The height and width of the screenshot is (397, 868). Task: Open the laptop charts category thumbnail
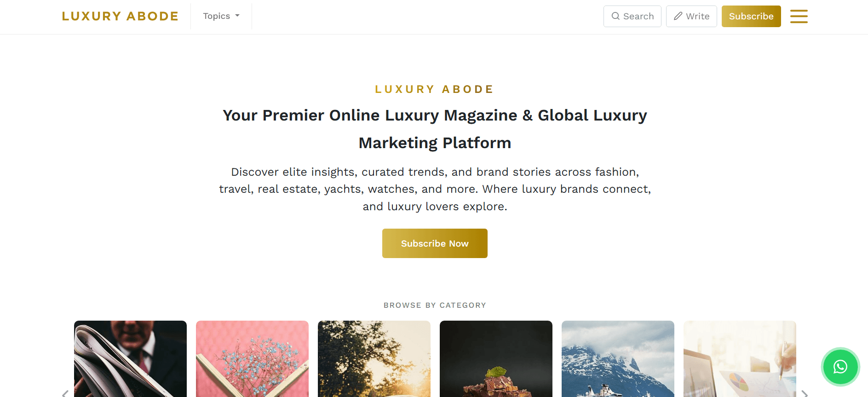coord(740,359)
